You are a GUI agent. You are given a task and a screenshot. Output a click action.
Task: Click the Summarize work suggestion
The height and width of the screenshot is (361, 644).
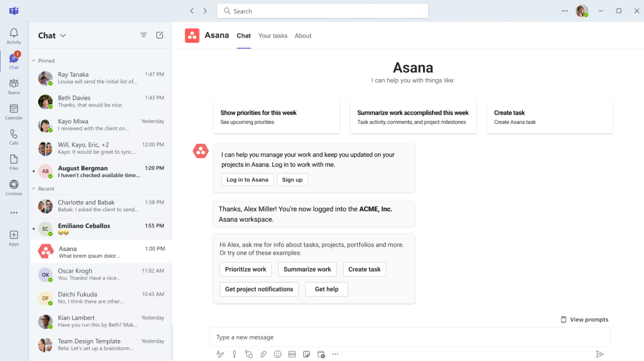pos(307,269)
